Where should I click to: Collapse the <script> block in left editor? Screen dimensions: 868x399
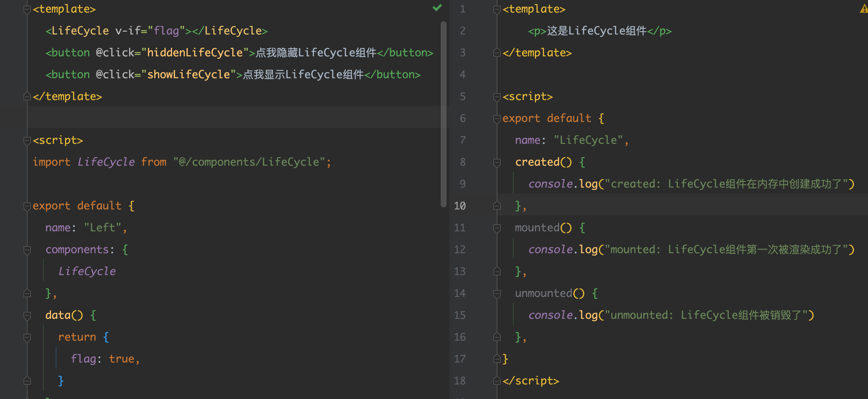point(27,141)
